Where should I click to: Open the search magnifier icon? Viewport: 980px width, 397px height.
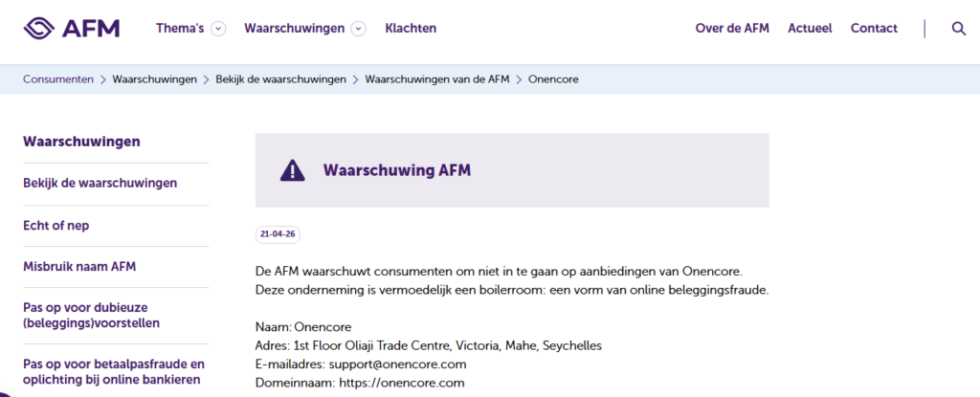pos(958,28)
